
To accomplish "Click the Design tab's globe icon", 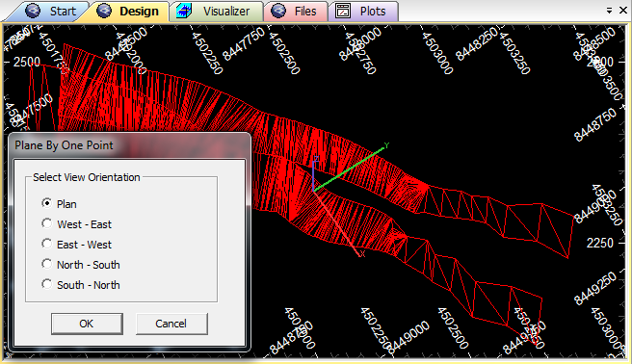I will [104, 11].
